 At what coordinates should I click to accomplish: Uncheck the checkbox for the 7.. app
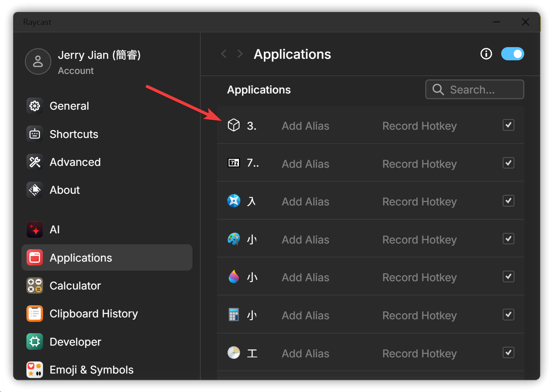[508, 163]
